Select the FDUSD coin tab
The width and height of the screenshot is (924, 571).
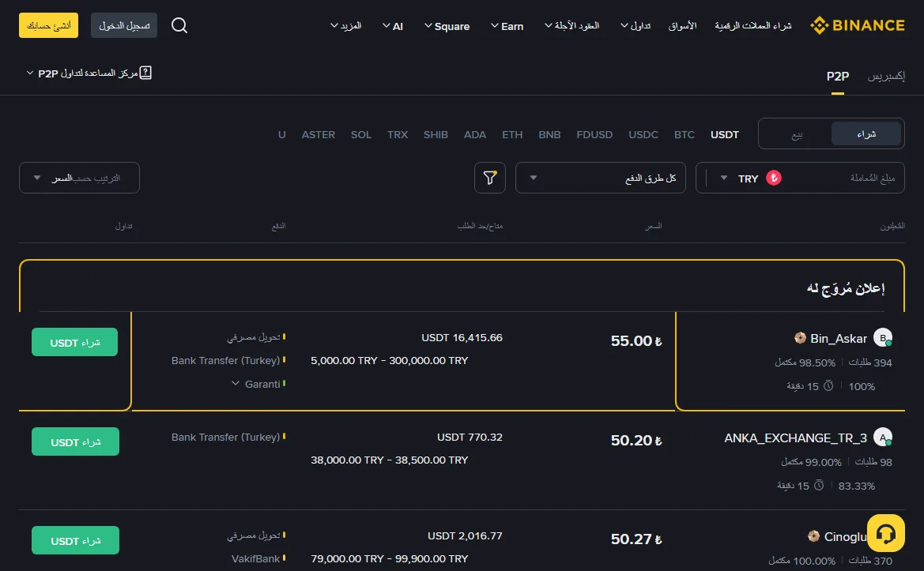click(594, 135)
